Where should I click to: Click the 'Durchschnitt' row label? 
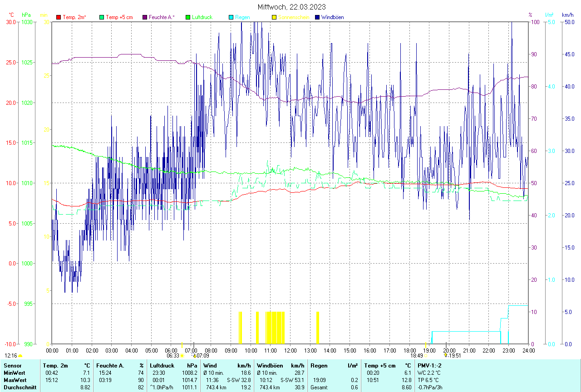click(x=19, y=387)
